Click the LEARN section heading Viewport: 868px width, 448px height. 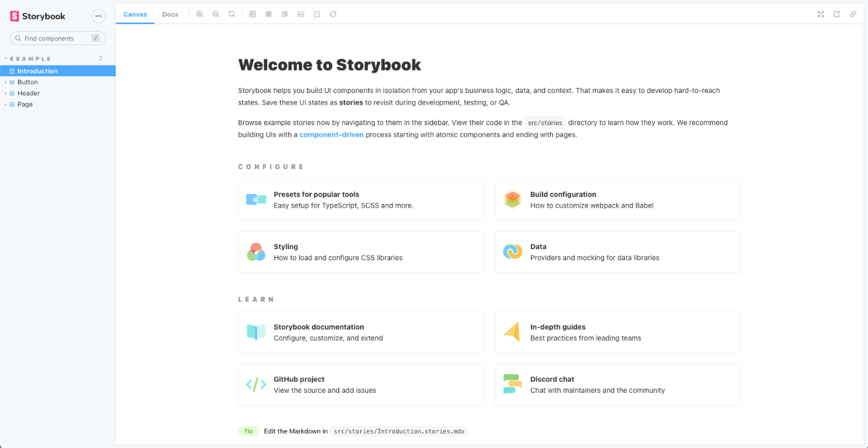pos(256,299)
